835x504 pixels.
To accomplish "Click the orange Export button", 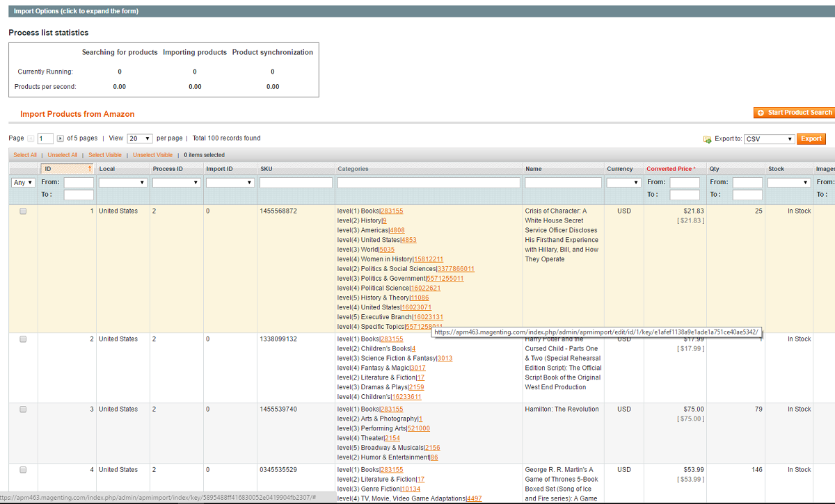I will pyautogui.click(x=811, y=139).
